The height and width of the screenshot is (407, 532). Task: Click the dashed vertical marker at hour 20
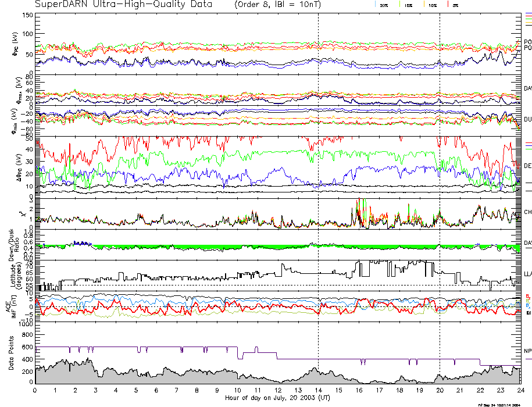coord(440,174)
